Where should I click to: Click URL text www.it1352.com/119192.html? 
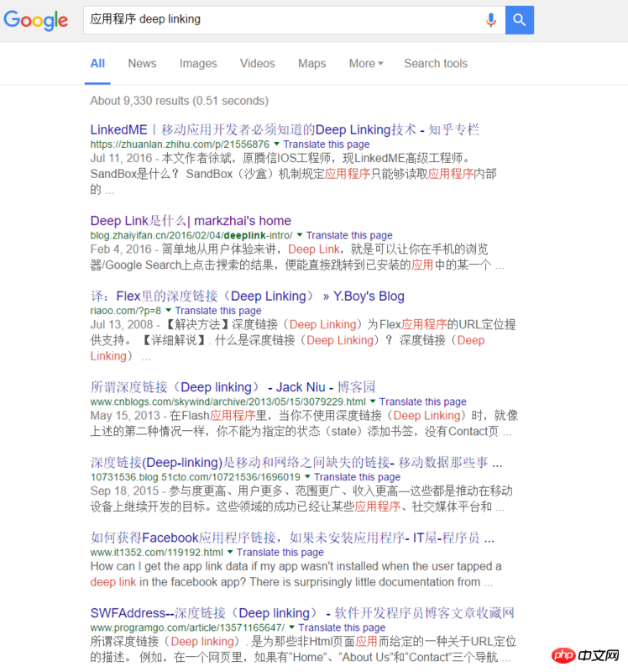pos(157,553)
